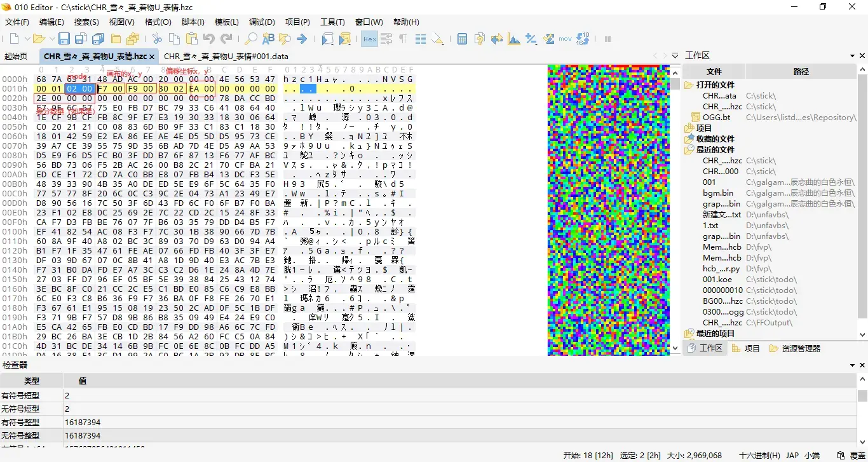Click the Save file toolbar icon
This screenshot has width=868, height=462.
click(64, 39)
